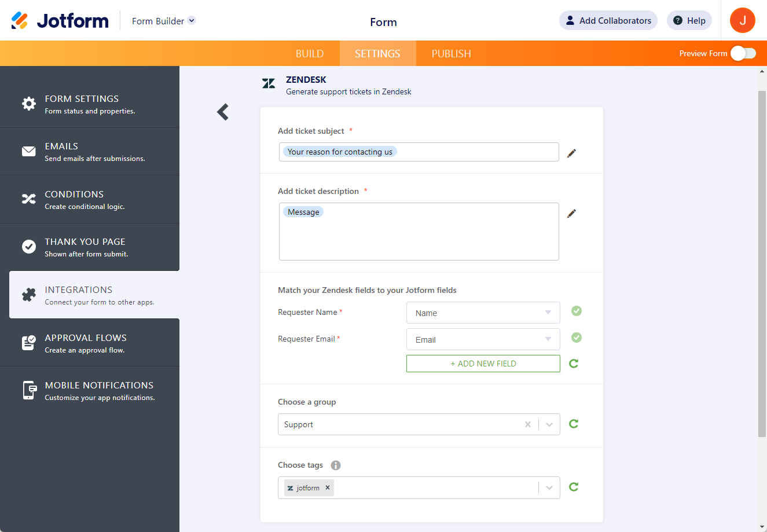Refresh the group list icon

tap(574, 424)
